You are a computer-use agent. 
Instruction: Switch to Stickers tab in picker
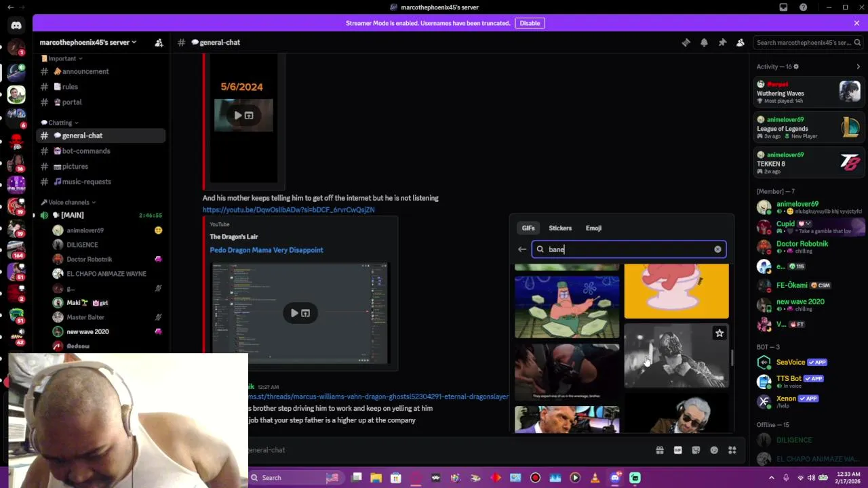click(x=560, y=228)
